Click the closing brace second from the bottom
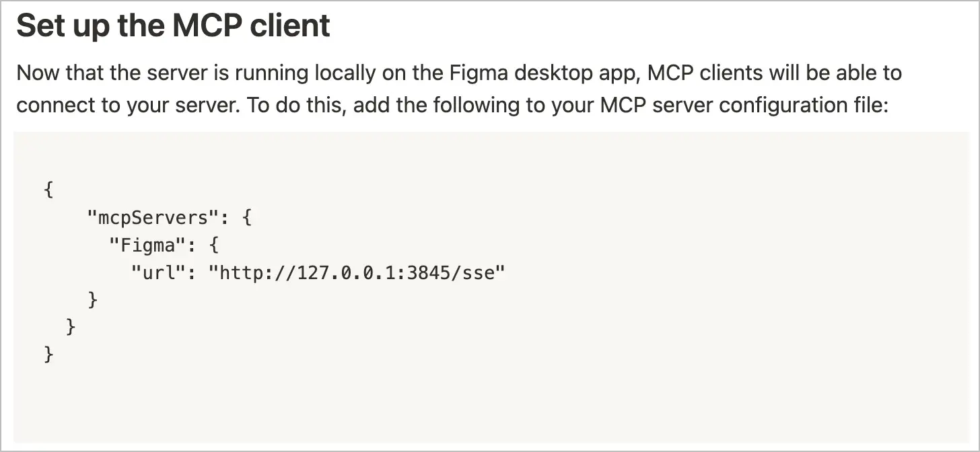Viewport: 980px width, 452px height. pyautogui.click(x=71, y=327)
